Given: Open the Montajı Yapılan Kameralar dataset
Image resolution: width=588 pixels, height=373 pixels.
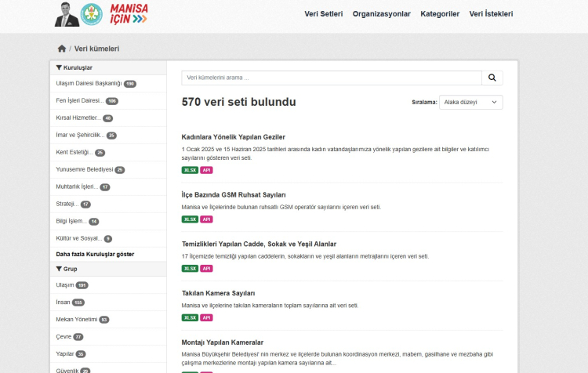Looking at the screenshot, I should click(x=222, y=342).
